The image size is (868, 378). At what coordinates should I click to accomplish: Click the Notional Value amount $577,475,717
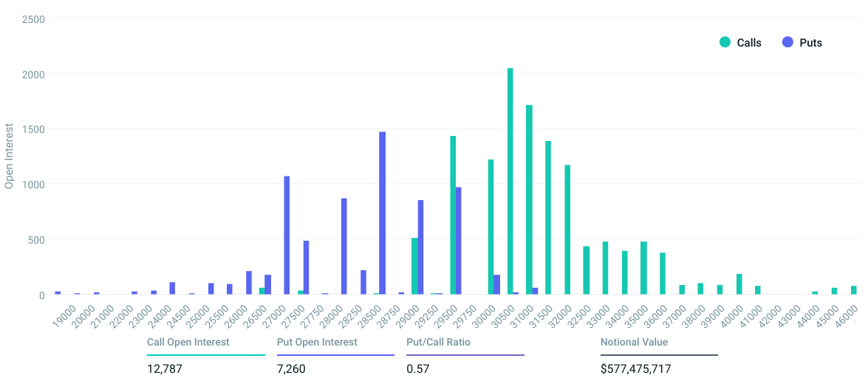[x=636, y=368]
